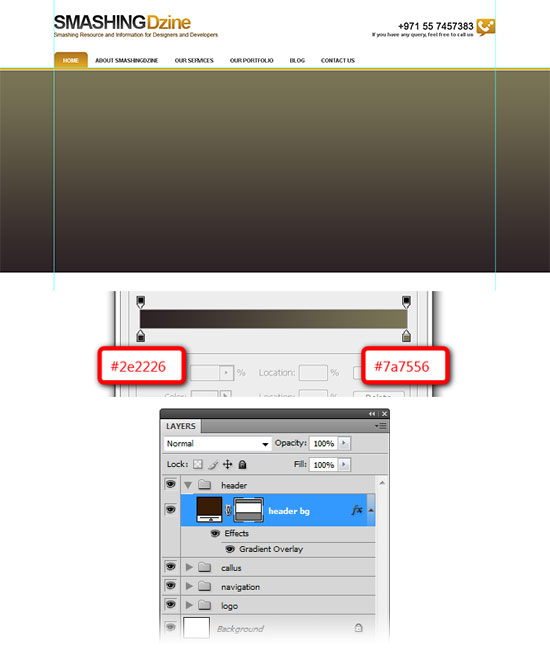This screenshot has width=550, height=650.
Task: Open OUR SERVICES nav item
Action: pyautogui.click(x=194, y=61)
